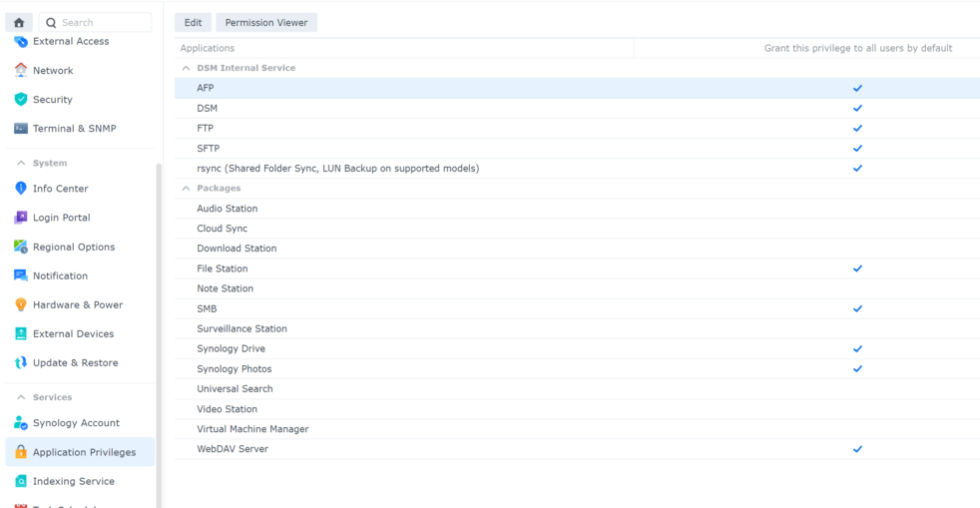
Task: Select the Audio Station row
Action: coord(578,209)
